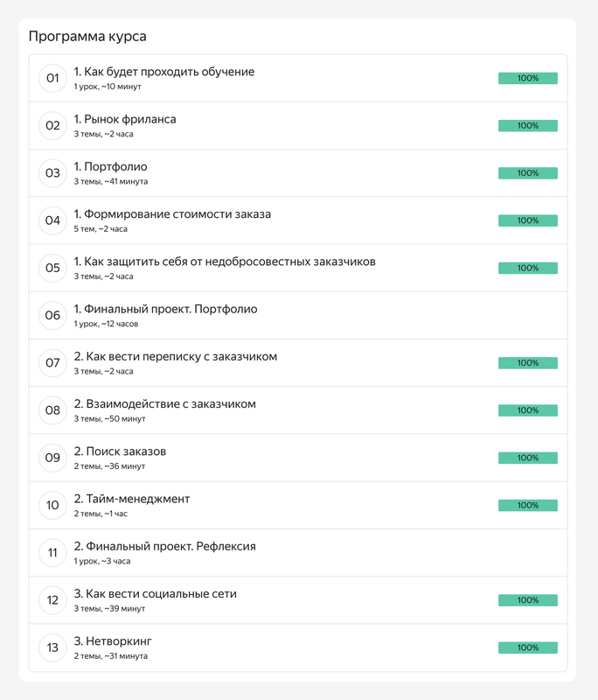Click the progress bar for Портфолио
The image size is (598, 700).
527,173
